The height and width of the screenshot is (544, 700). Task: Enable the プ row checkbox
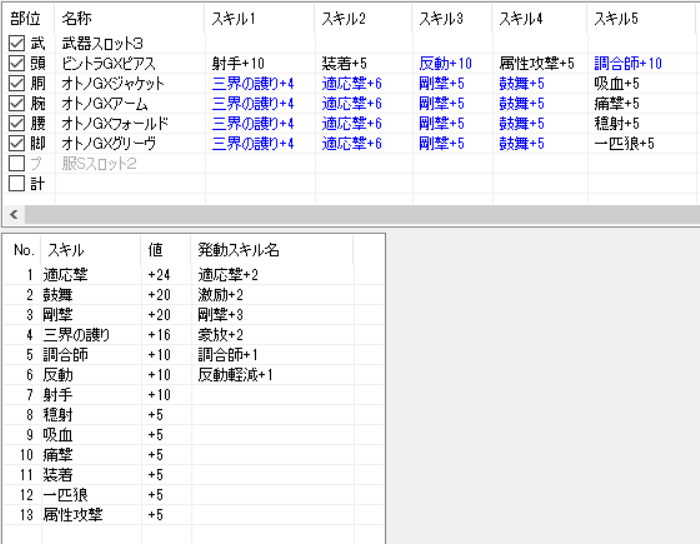(17, 163)
